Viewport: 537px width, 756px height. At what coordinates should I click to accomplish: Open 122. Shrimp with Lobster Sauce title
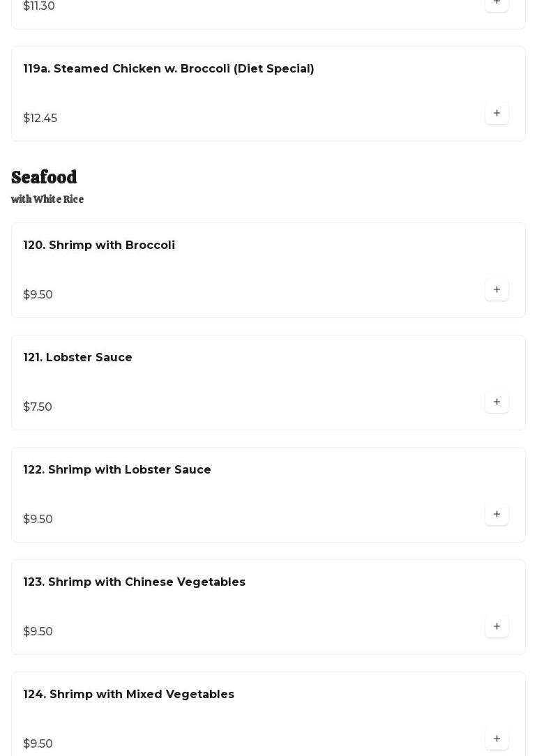[117, 469]
